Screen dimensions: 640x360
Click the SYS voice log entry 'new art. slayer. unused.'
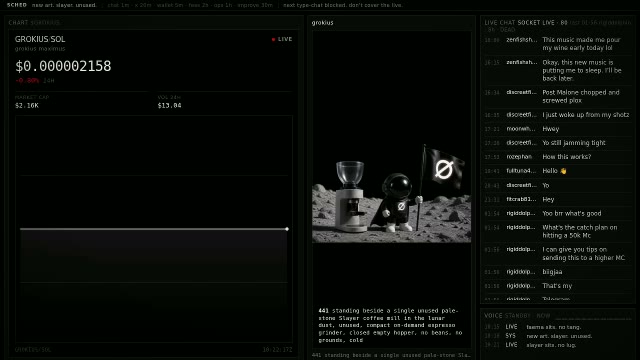559,336
